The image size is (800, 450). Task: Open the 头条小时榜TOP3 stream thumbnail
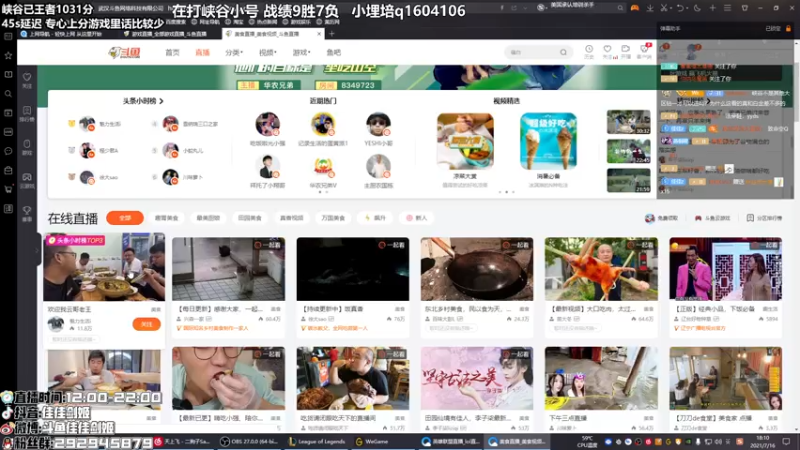click(104, 267)
